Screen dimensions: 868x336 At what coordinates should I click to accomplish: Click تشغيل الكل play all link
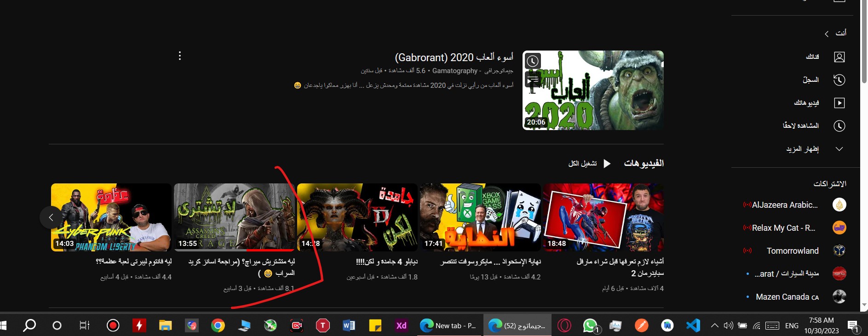pyautogui.click(x=583, y=164)
